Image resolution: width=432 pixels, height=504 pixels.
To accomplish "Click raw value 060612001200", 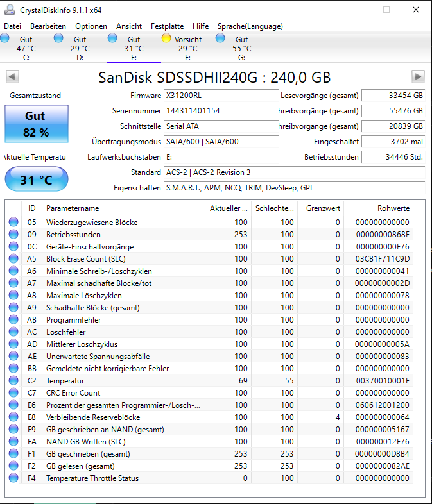I will point(383,405).
